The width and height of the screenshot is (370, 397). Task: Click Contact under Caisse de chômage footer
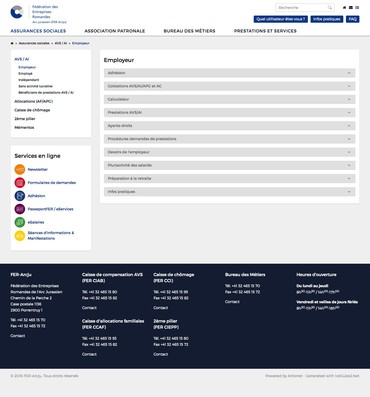[161, 308]
